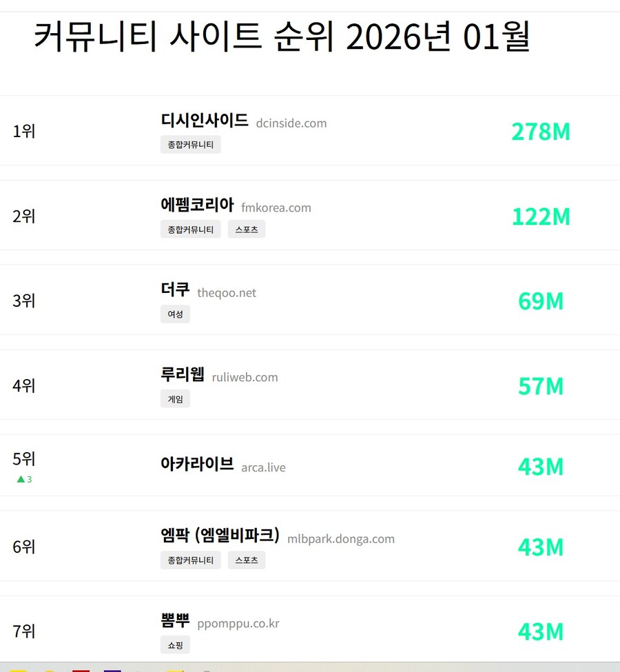The height and width of the screenshot is (672, 620).
Task: Select the 더쿠 site name
Action: click(175, 290)
